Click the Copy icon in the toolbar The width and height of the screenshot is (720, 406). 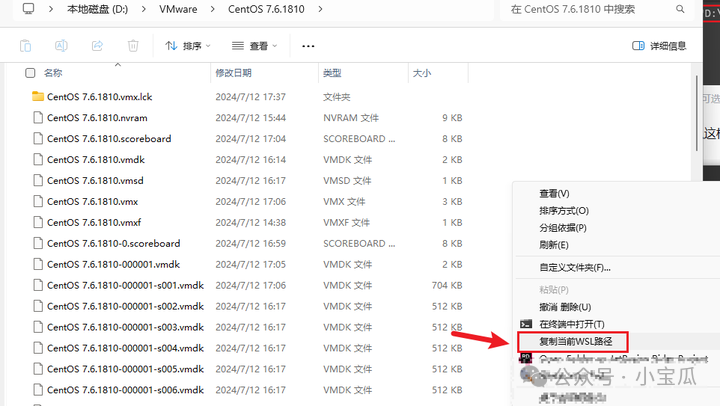[x=26, y=46]
